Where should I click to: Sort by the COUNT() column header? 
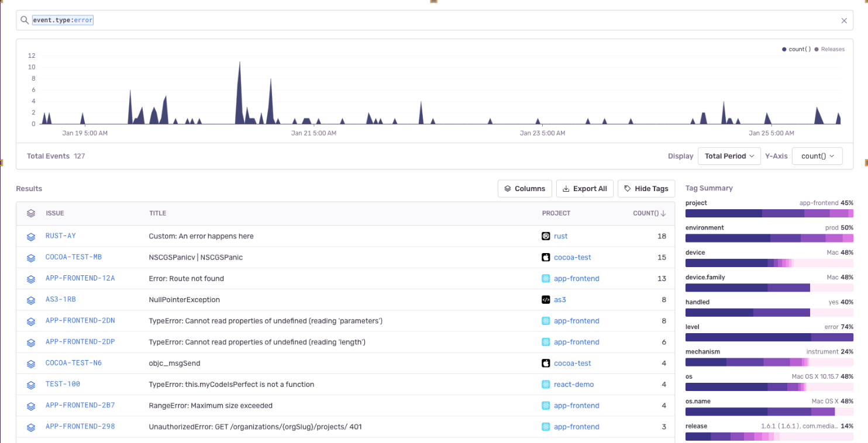[x=649, y=213]
